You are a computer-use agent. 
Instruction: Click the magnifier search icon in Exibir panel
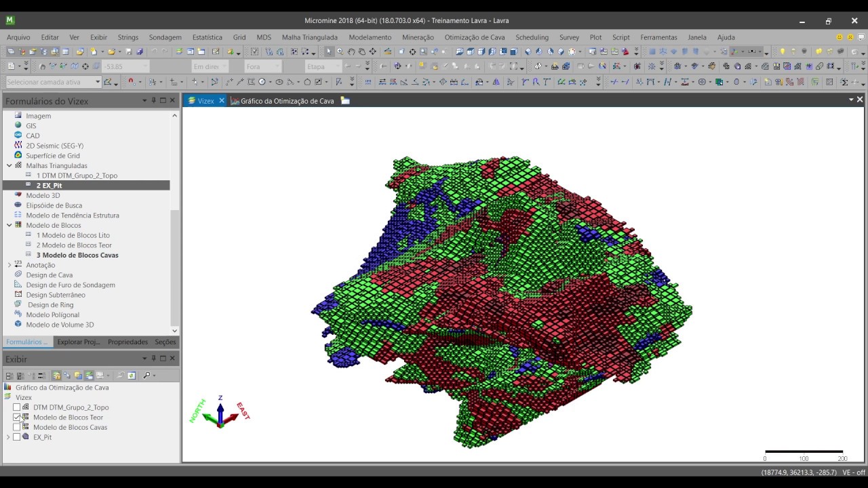146,375
